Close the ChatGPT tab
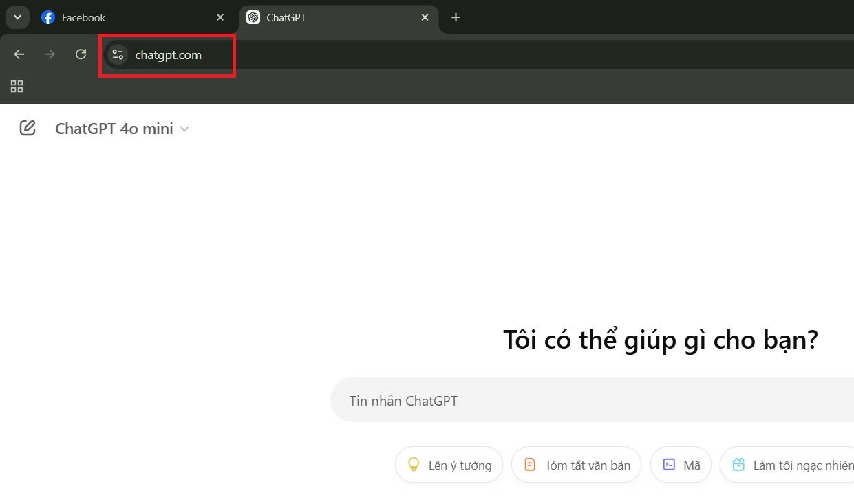Image resolution: width=854 pixels, height=504 pixels. (425, 17)
